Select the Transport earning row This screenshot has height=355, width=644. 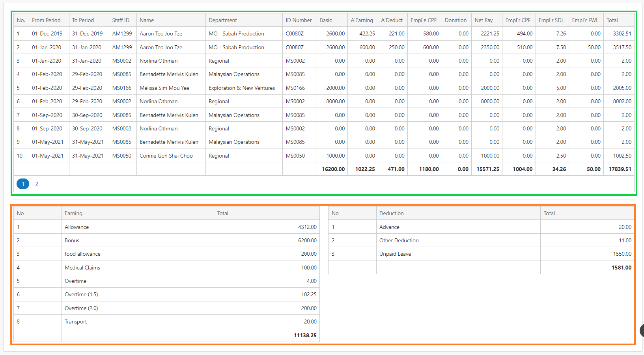[166, 322]
